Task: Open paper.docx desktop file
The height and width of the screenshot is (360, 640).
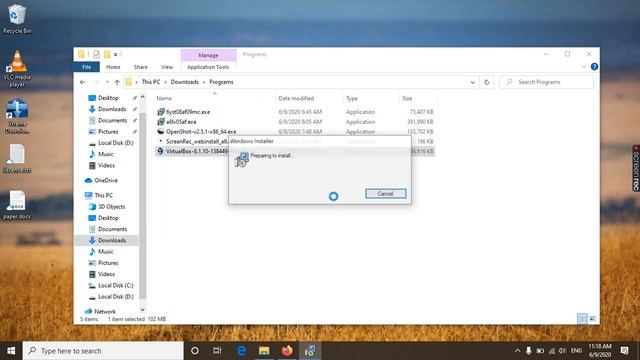Action: pyautogui.click(x=17, y=206)
